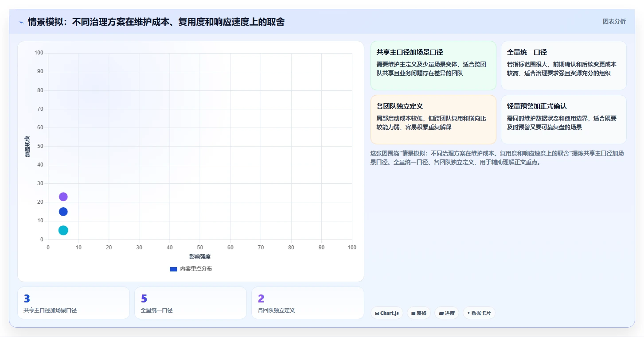
Task: Click the 数据卡片 sparkle icon
Action: pyautogui.click(x=468, y=313)
